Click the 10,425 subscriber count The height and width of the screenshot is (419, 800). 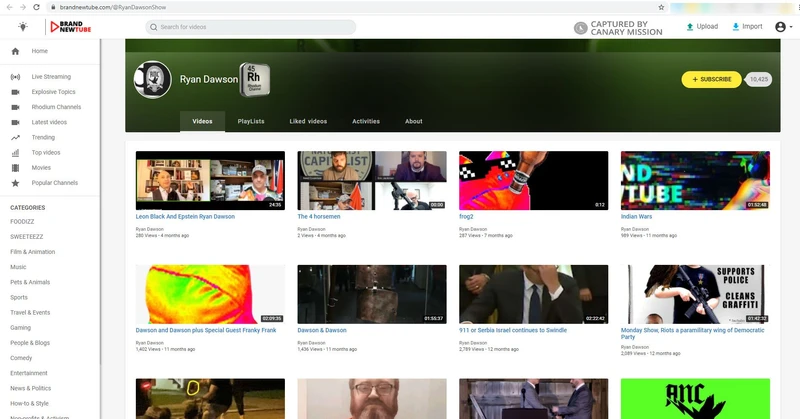click(759, 80)
